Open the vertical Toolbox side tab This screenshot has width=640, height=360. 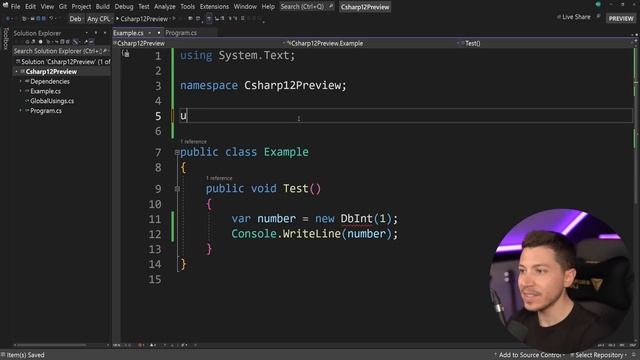tap(5, 39)
